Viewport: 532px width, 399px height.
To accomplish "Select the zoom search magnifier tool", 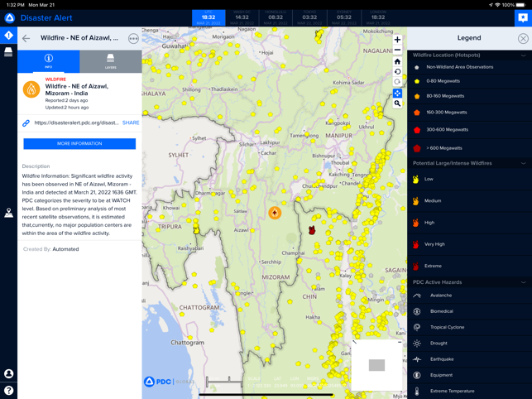I will [x=397, y=103].
